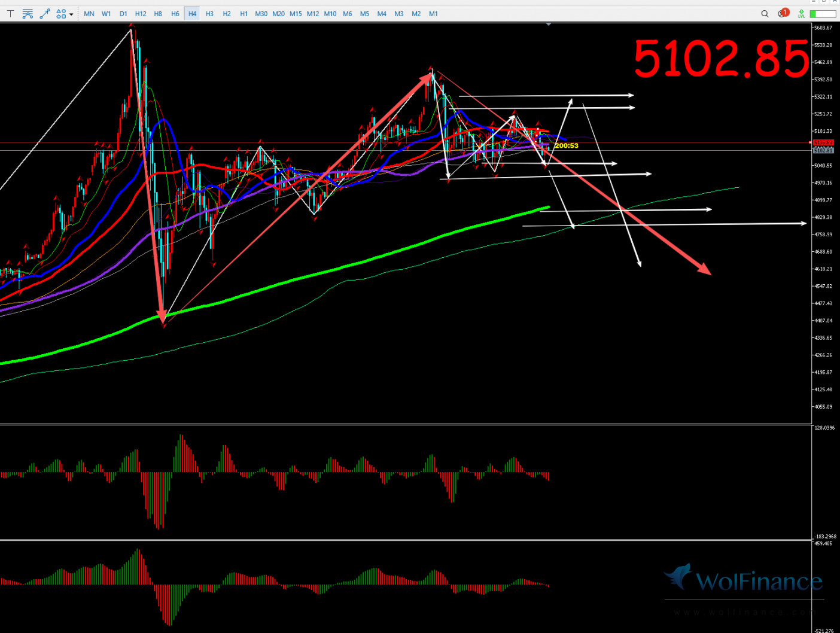The image size is (840, 633).
Task: Click the green LVL upgrade icon
Action: pos(801,14)
